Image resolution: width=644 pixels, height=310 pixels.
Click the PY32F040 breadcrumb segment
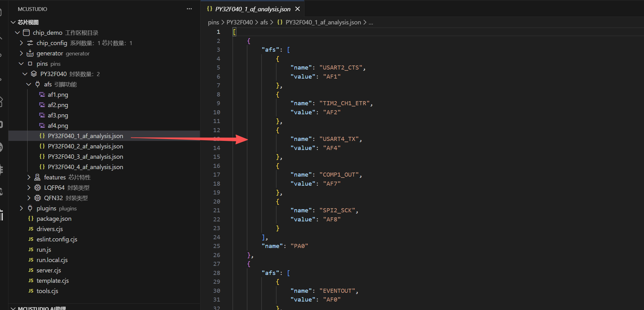pos(239,22)
